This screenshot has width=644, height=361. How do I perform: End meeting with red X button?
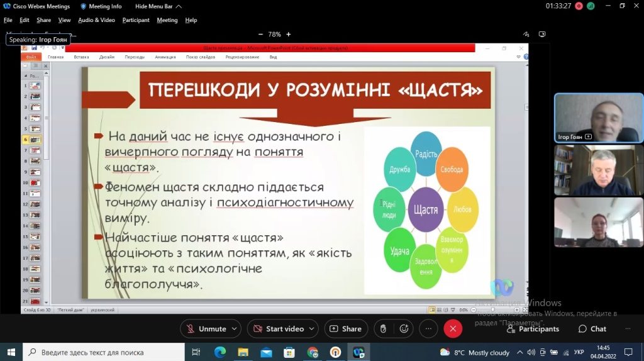pyautogui.click(x=453, y=328)
